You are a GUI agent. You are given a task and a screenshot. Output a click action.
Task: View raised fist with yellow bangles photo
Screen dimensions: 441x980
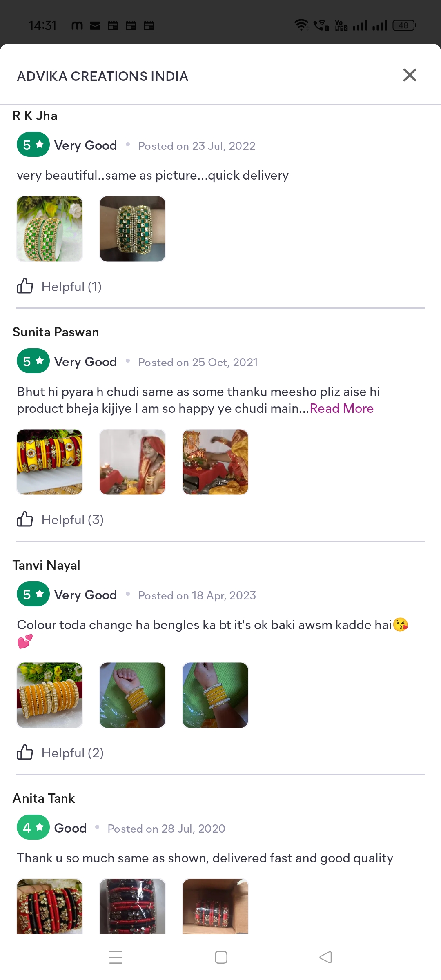coord(133,695)
